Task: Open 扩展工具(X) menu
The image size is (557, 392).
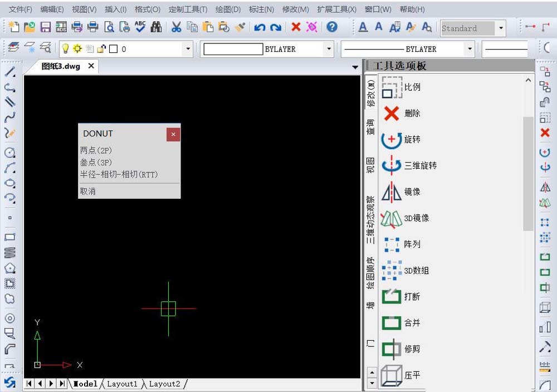Action: tap(336, 9)
